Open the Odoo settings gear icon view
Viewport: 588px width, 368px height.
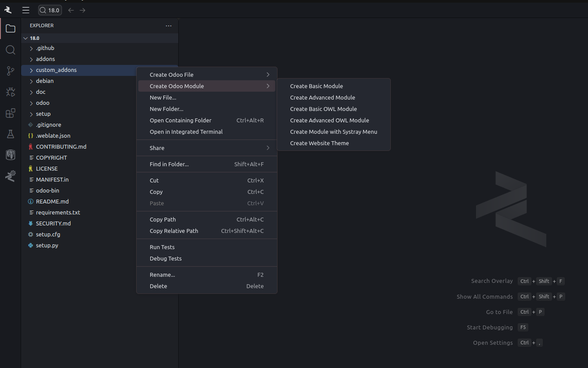[x=11, y=176]
